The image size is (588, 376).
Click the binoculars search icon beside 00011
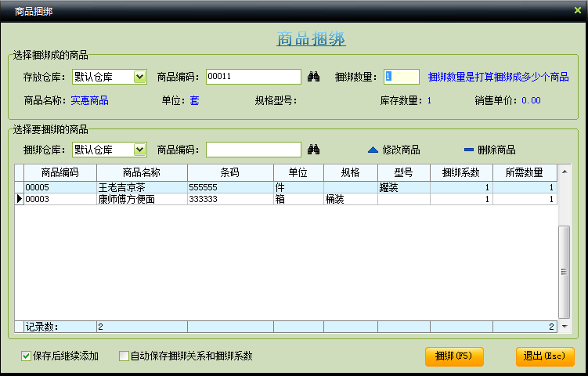point(313,77)
